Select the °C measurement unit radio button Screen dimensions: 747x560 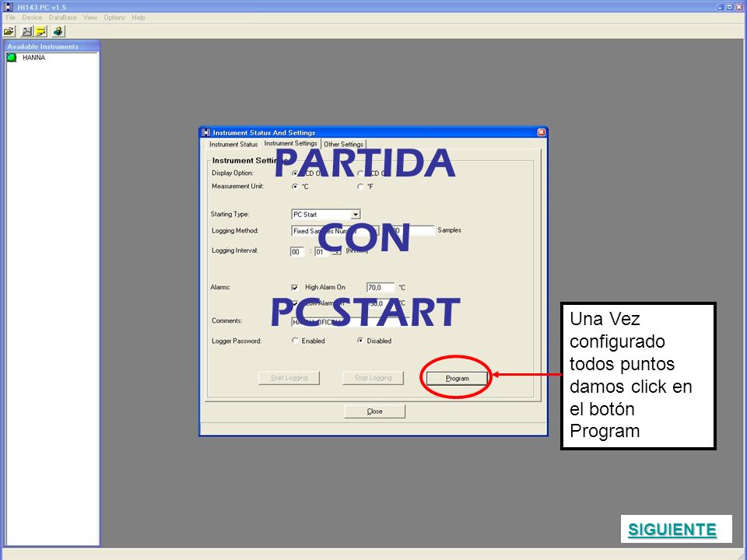pyautogui.click(x=295, y=187)
